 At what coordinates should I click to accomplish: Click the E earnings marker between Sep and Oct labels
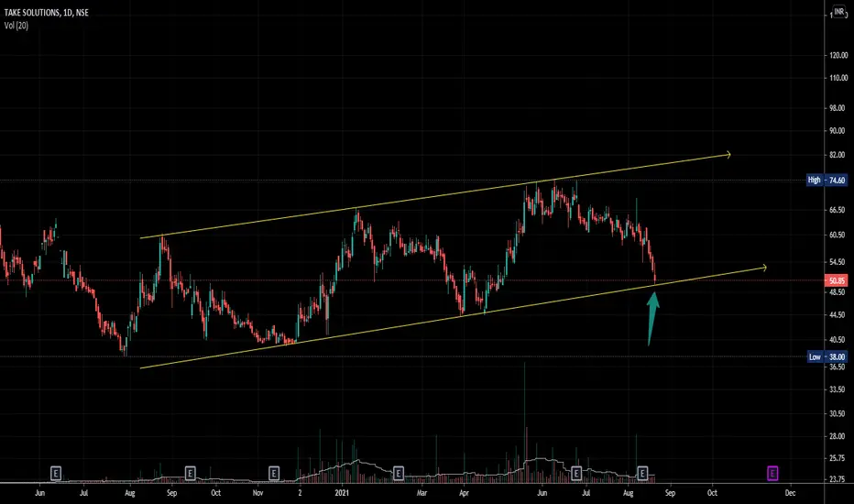coord(190,473)
